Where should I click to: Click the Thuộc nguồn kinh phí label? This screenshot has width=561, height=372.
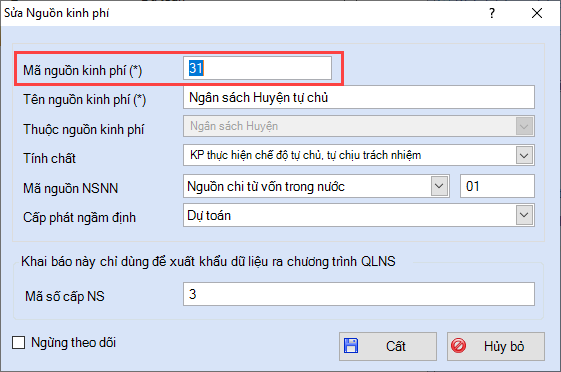(x=84, y=129)
